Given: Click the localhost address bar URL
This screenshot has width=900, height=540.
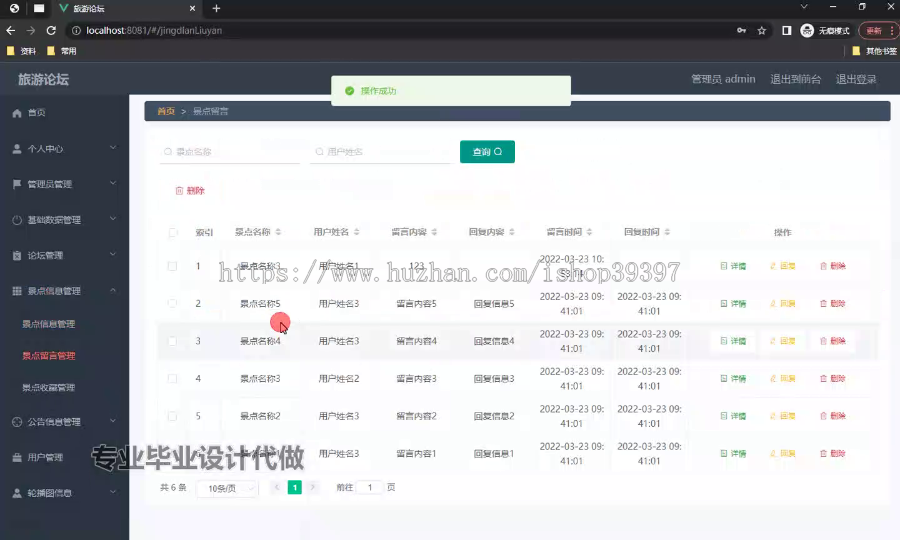Looking at the screenshot, I should (x=154, y=30).
